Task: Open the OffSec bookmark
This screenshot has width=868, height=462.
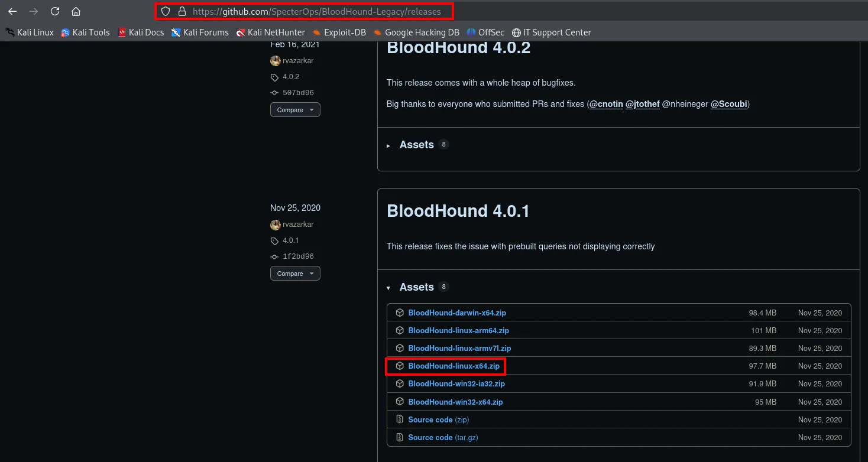Action: tap(485, 32)
